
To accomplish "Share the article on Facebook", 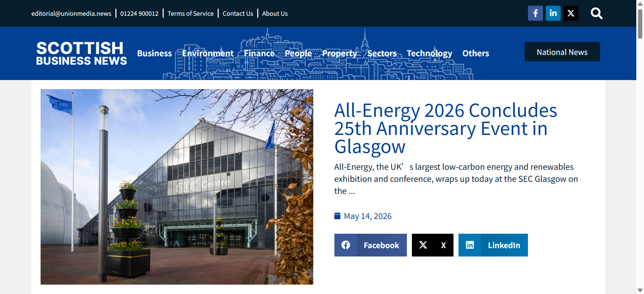I will pos(370,245).
